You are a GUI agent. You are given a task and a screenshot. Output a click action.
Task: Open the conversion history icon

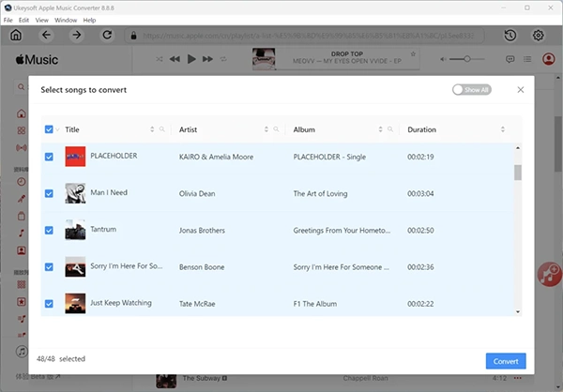(510, 36)
